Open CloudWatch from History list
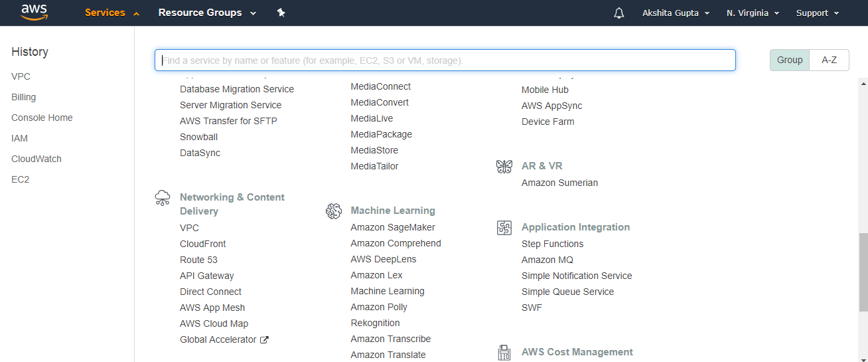The image size is (868, 362). tap(36, 159)
